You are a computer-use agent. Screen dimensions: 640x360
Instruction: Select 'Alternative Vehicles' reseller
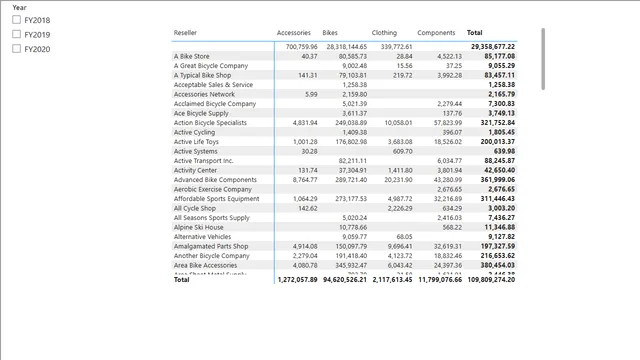202,237
